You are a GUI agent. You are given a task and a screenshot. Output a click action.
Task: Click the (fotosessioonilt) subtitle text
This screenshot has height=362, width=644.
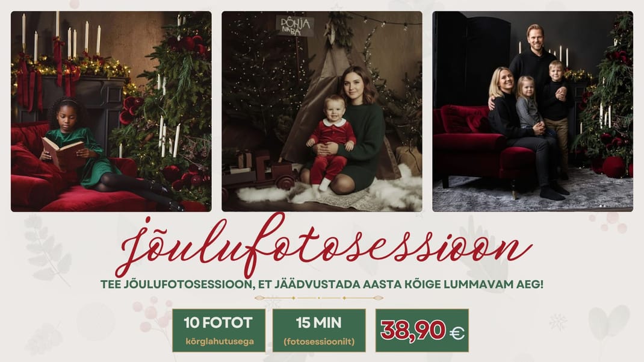(x=319, y=342)
